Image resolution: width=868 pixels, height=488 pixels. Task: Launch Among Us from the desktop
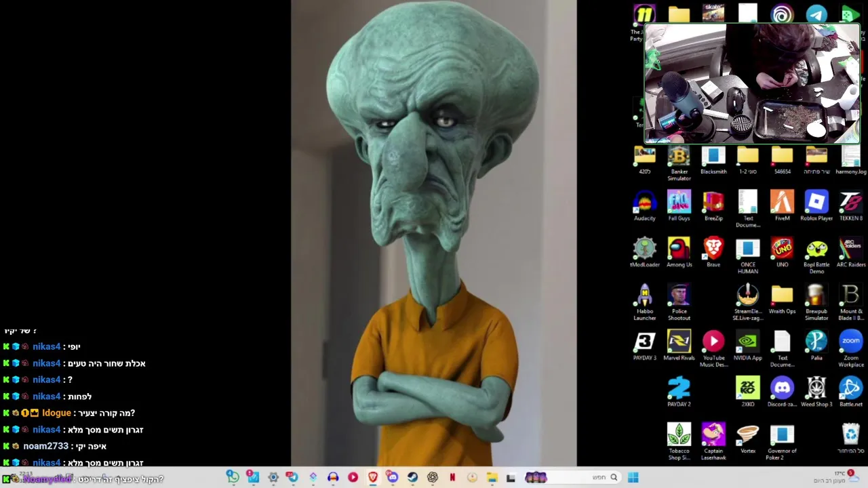point(679,253)
